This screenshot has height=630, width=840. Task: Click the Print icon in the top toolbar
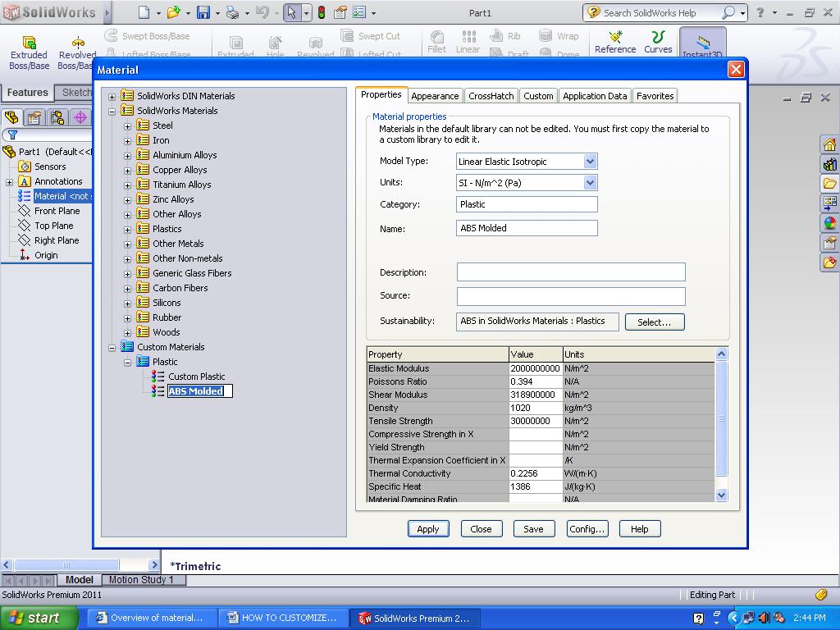(x=232, y=11)
